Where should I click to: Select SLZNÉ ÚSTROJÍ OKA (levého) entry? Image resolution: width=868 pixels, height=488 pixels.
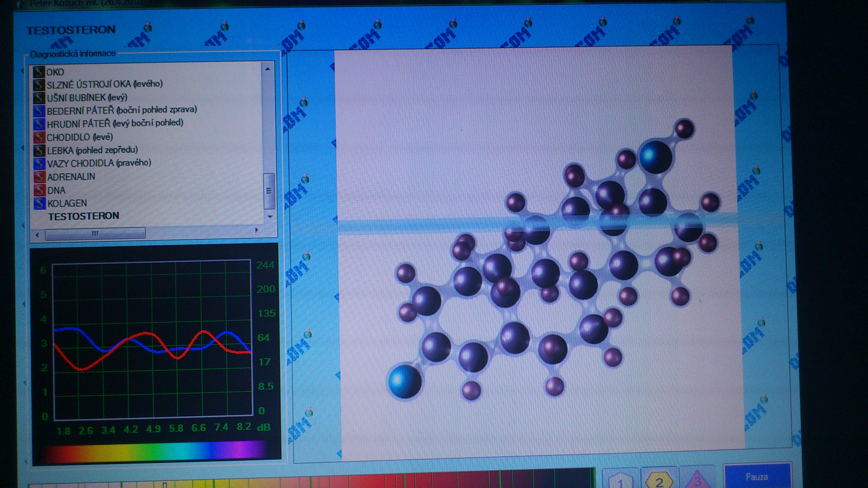click(x=105, y=84)
